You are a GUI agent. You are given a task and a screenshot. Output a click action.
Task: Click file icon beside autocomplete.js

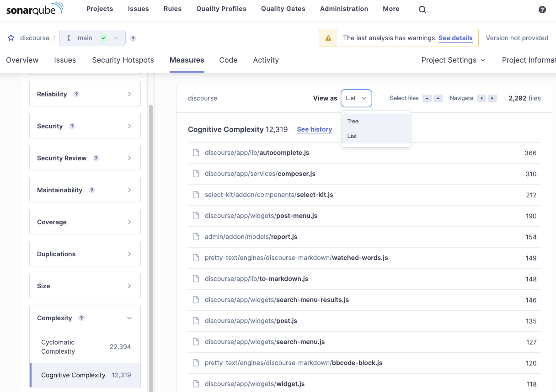point(196,153)
